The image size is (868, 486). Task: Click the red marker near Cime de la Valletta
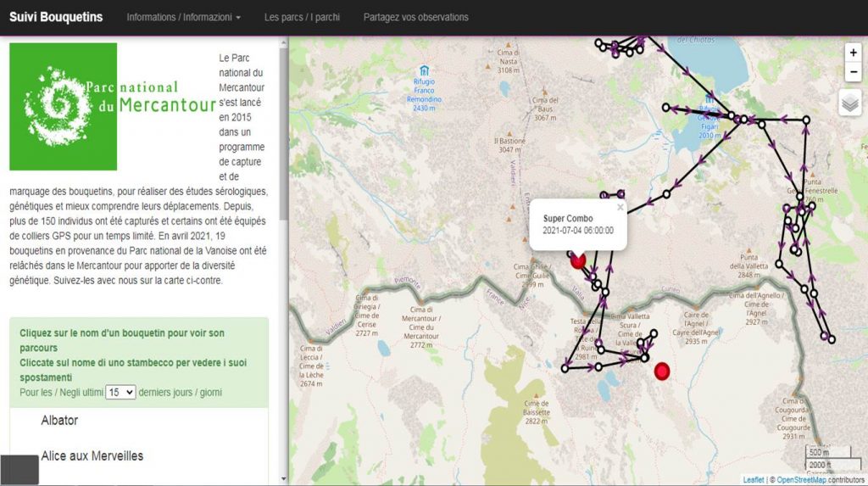[662, 371]
